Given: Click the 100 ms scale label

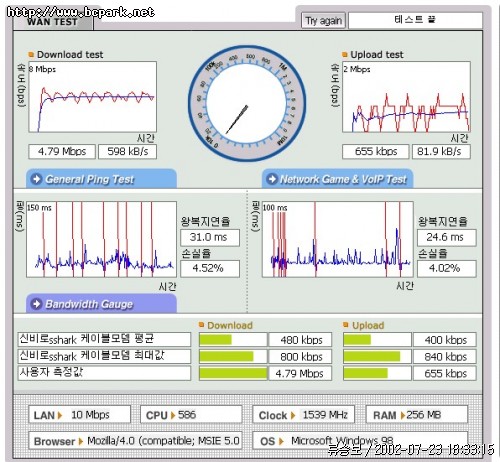Looking at the screenshot, I should tap(275, 208).
